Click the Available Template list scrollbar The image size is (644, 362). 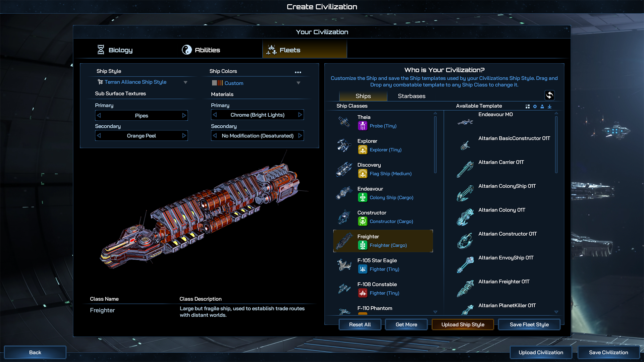[556, 144]
